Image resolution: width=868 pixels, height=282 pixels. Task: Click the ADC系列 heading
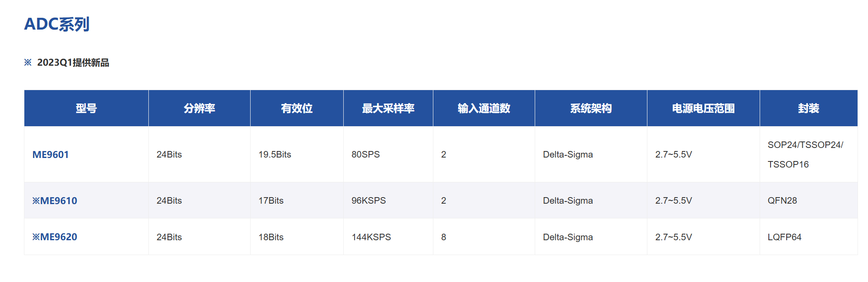57,24
